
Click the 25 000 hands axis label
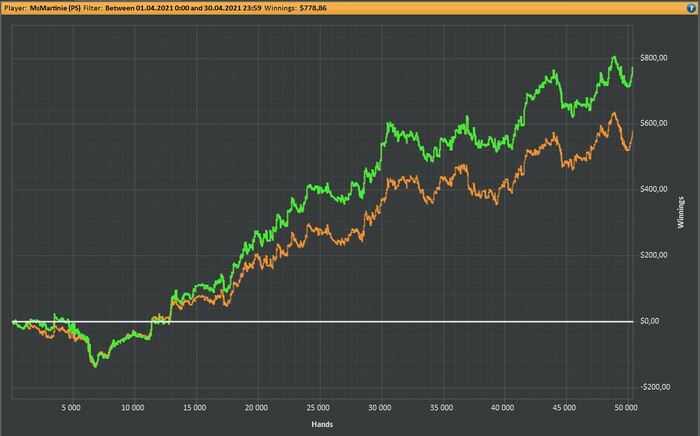click(318, 408)
